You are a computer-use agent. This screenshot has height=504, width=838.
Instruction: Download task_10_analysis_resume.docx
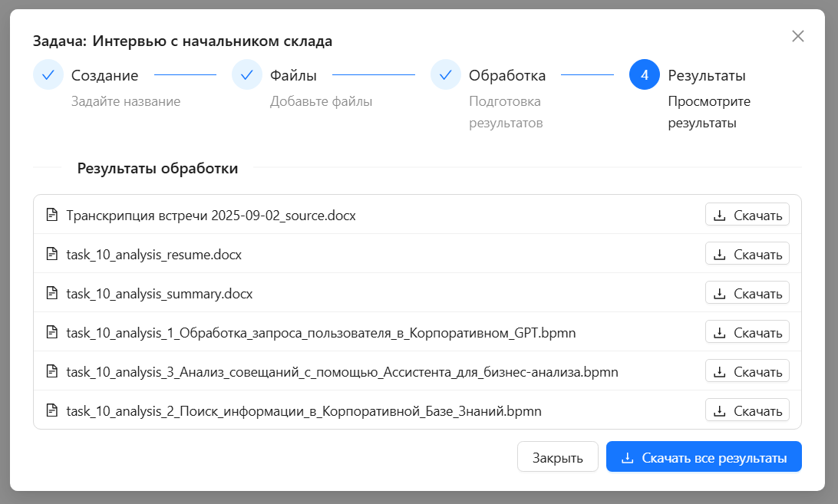tap(747, 254)
